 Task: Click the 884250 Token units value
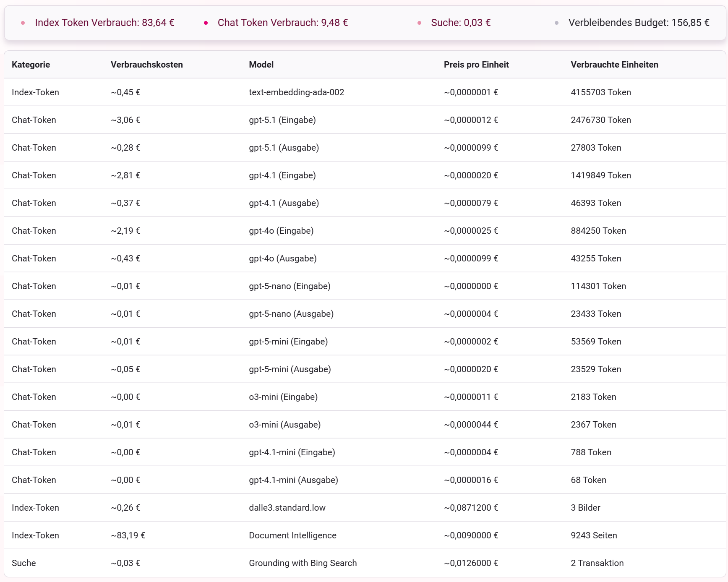tap(598, 231)
